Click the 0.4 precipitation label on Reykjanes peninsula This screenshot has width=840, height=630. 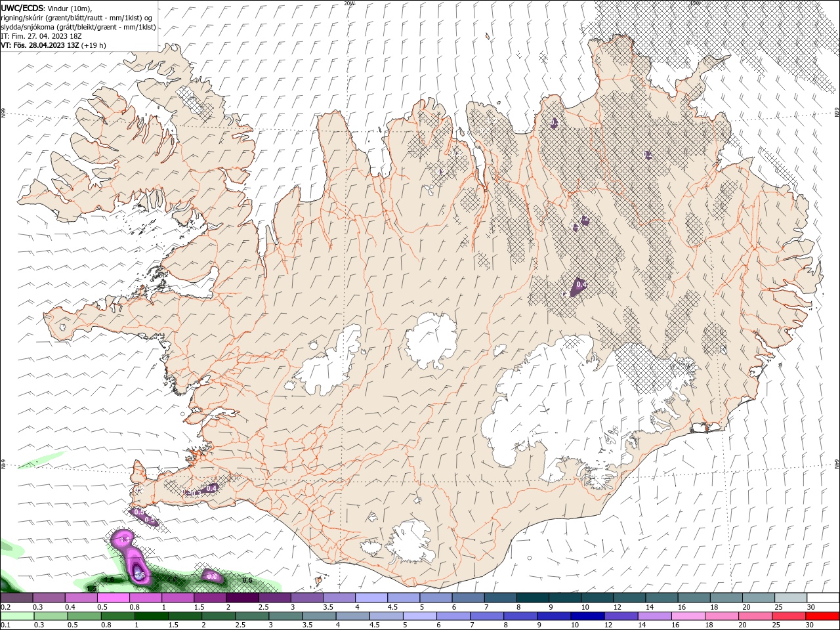point(211,488)
